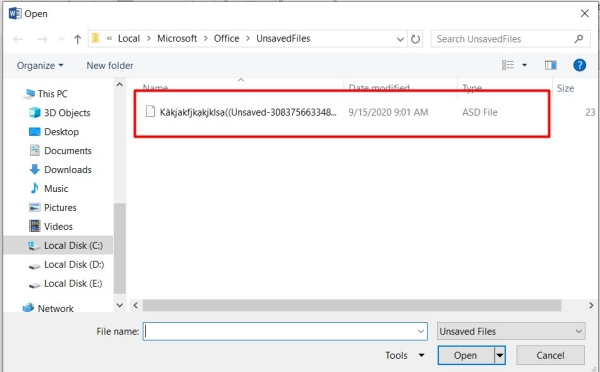Click the folder icon in address bar
600x372 pixels.
[96, 38]
